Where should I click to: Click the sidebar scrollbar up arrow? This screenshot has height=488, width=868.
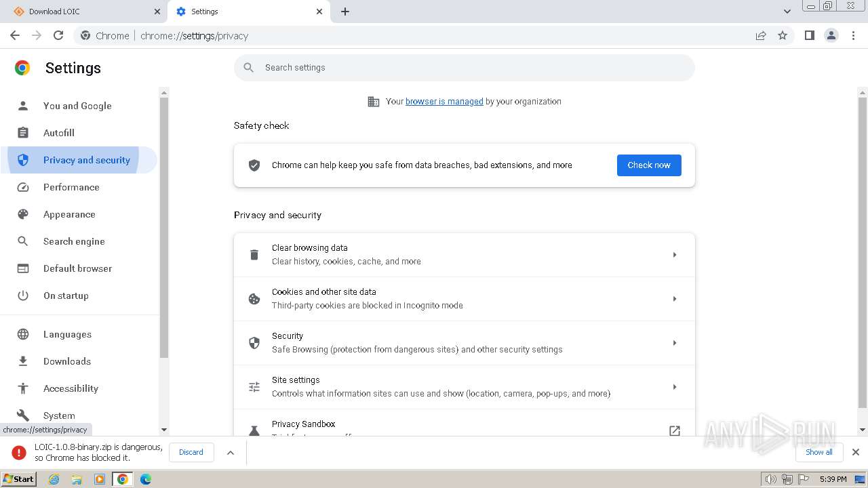tap(163, 91)
